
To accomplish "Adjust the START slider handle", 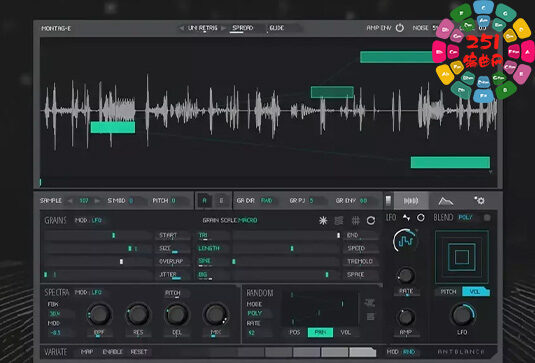I will click(114, 235).
